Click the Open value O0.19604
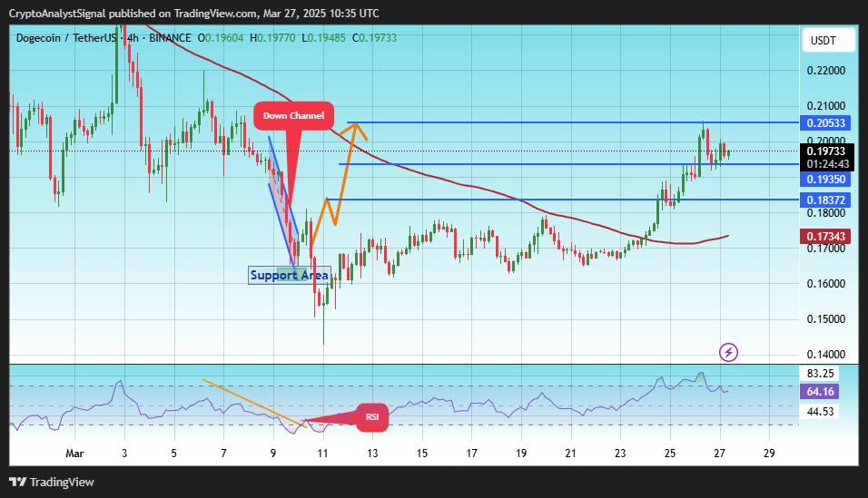The height and width of the screenshot is (498, 868). point(221,38)
